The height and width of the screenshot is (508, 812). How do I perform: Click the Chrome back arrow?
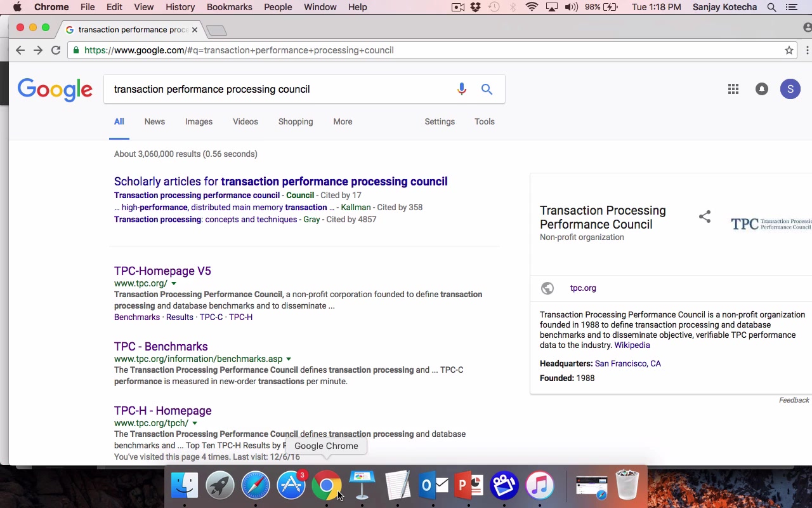[x=20, y=50]
